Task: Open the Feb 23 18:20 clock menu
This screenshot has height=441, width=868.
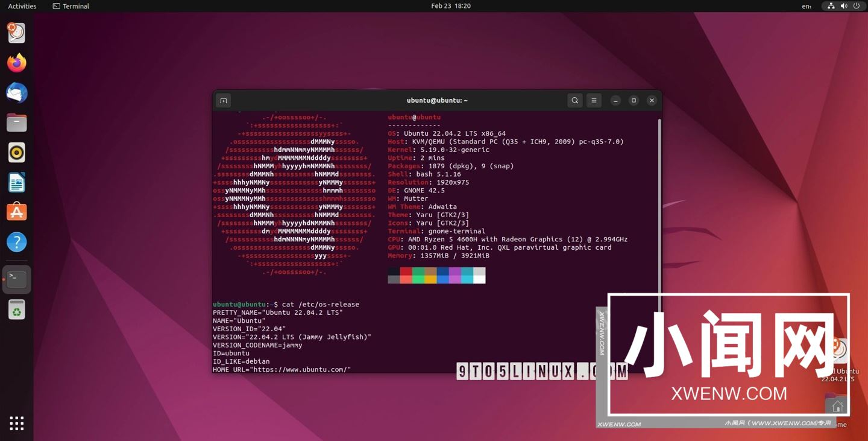Action: click(x=451, y=6)
